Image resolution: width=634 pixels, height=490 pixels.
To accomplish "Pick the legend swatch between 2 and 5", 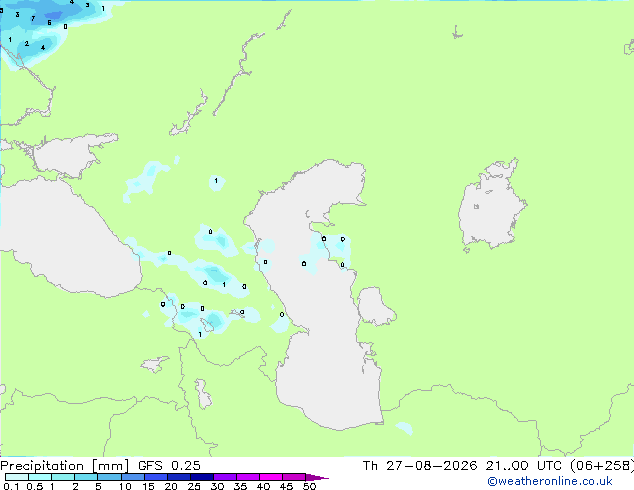I will [86, 477].
